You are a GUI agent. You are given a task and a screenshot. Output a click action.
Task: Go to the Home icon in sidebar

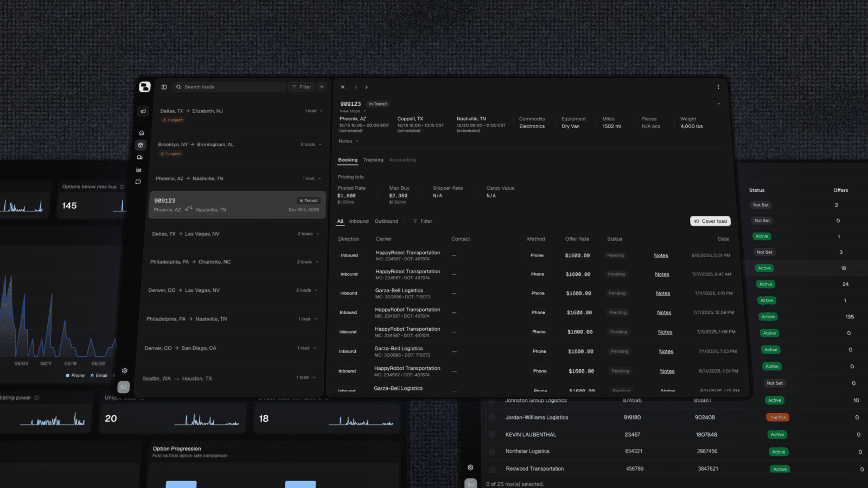142,133
